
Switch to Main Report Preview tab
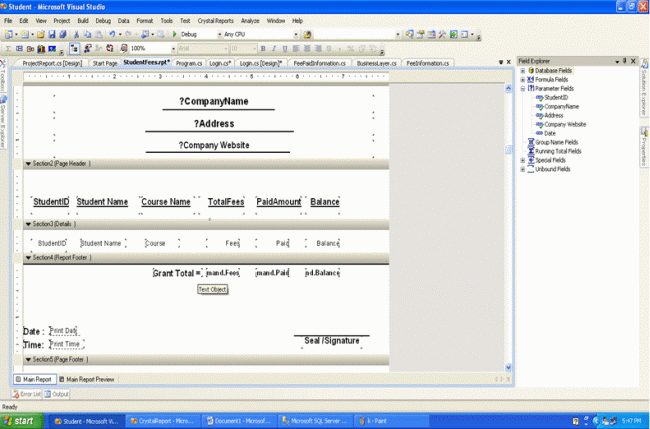click(x=87, y=379)
